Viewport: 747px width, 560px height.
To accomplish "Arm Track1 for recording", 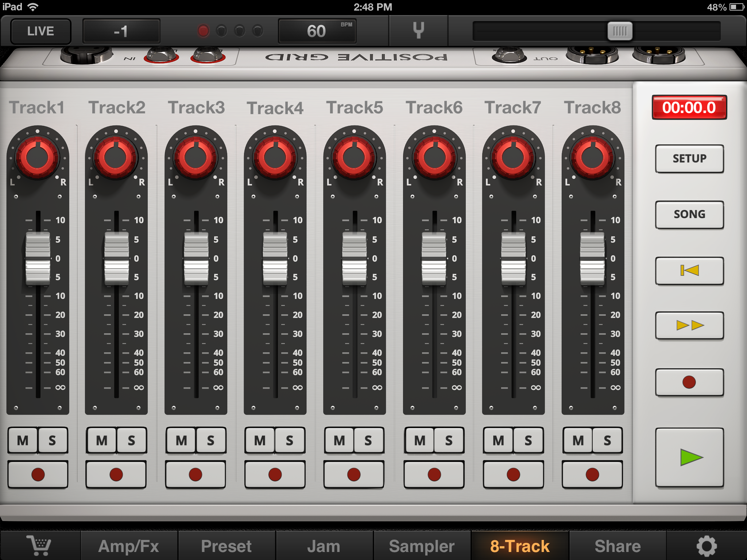I will click(x=38, y=475).
